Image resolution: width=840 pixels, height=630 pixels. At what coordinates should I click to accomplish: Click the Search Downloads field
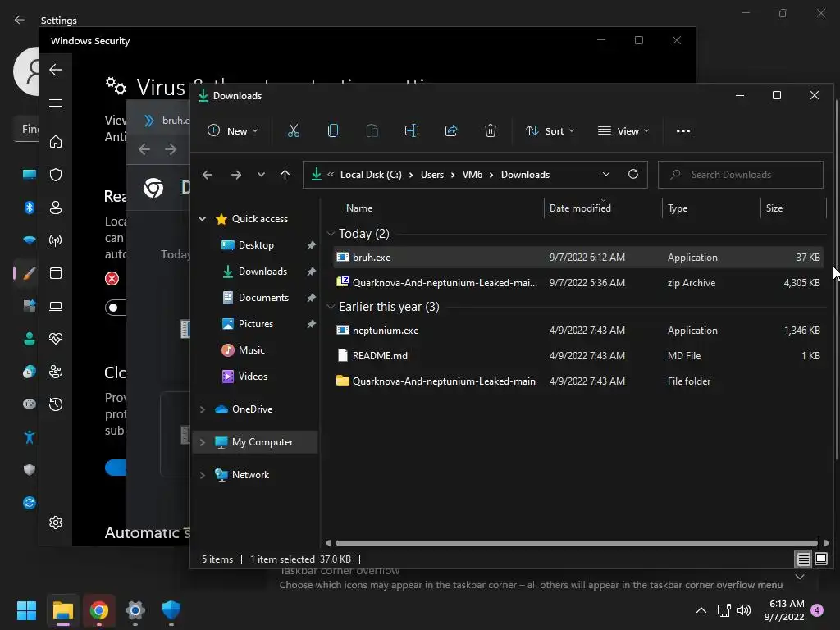point(741,175)
